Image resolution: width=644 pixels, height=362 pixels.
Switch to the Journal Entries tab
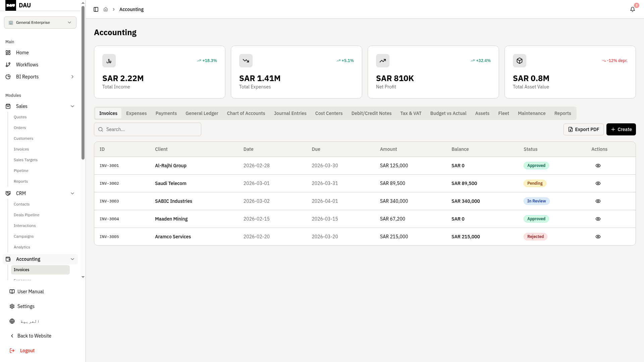tap(290, 113)
